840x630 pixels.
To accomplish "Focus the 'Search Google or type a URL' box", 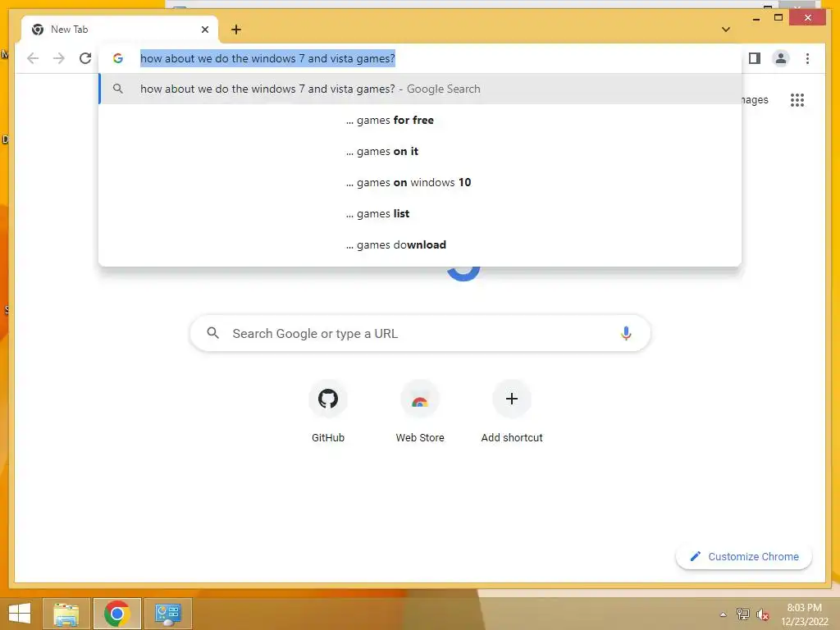I will 420,333.
